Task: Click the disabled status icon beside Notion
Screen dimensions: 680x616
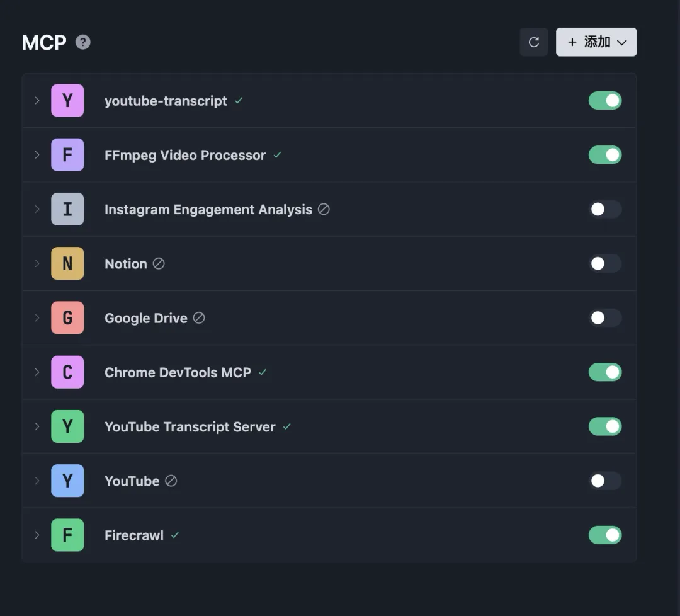Action: click(x=159, y=264)
